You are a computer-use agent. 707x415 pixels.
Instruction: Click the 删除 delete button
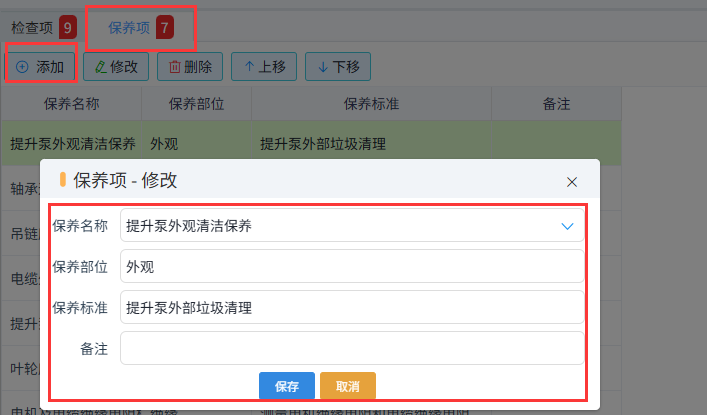click(190, 67)
